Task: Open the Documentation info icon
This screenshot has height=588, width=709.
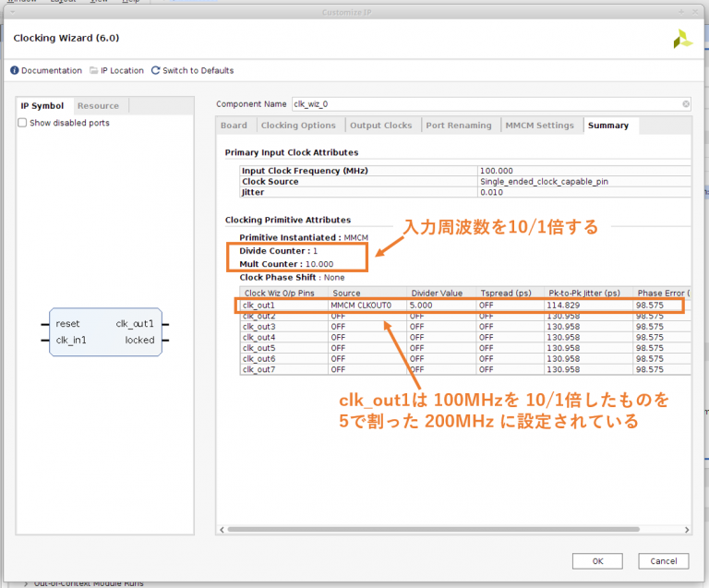Action: (16, 70)
